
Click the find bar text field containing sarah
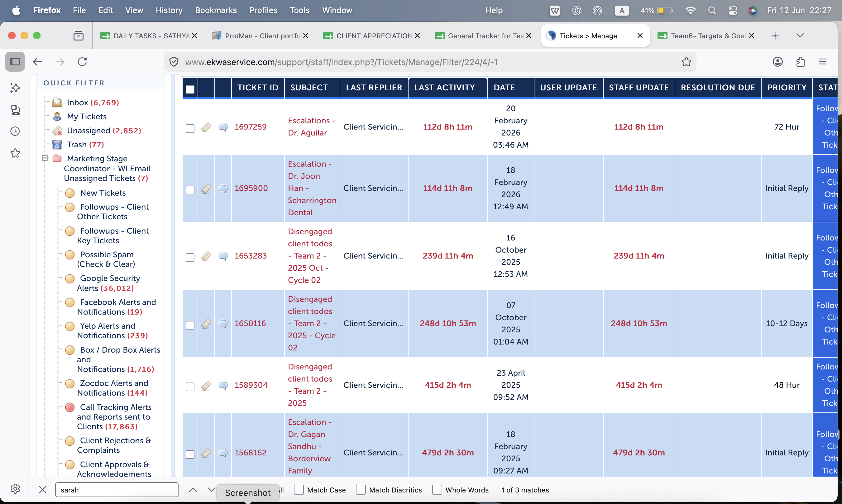click(x=117, y=490)
